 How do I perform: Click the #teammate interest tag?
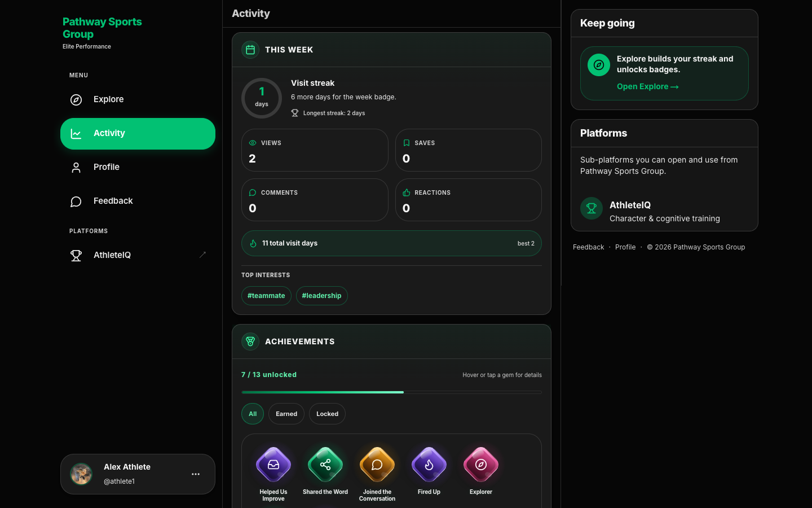tap(266, 296)
